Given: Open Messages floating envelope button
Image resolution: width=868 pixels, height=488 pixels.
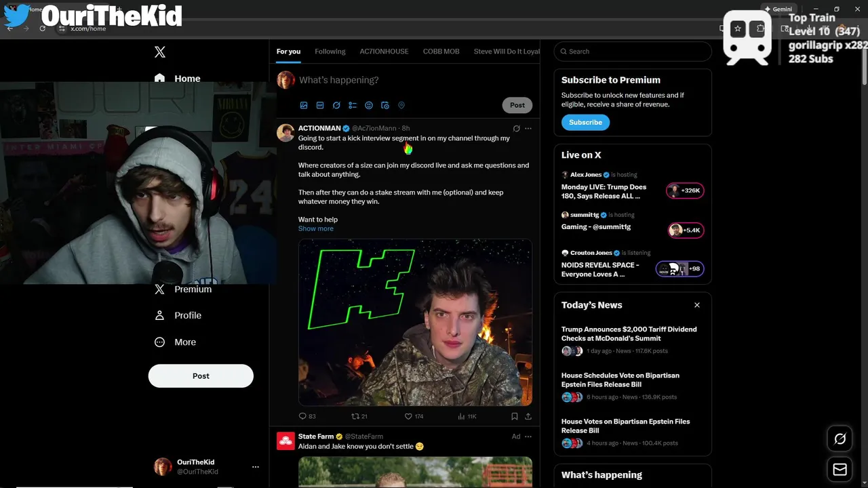Looking at the screenshot, I should click(840, 469).
